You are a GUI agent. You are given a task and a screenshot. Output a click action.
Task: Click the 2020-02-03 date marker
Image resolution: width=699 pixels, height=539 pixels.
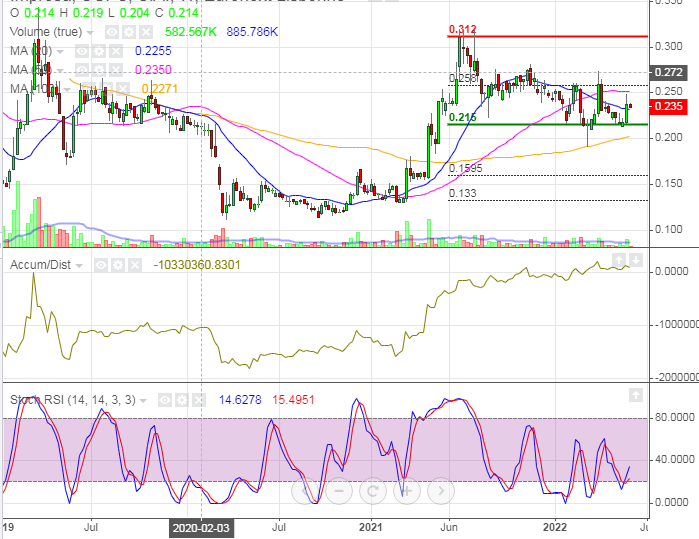coord(201,528)
